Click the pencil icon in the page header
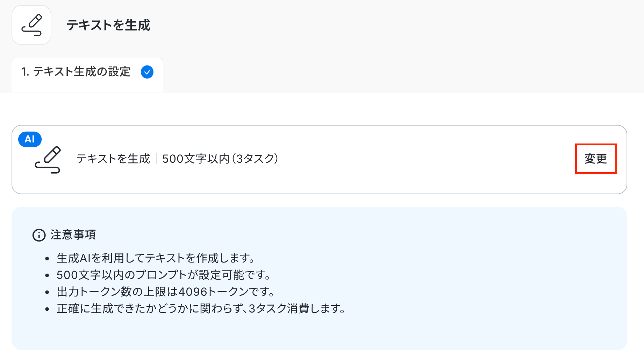644x357 pixels. 31,25
